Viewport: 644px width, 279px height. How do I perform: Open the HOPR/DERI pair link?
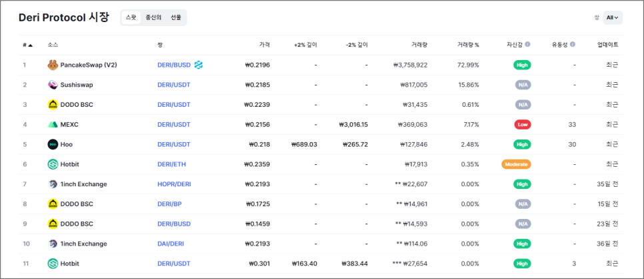coord(174,184)
